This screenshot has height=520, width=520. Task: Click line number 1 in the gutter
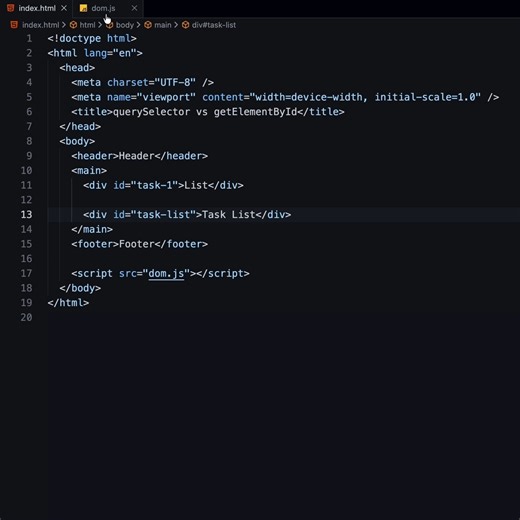29,38
